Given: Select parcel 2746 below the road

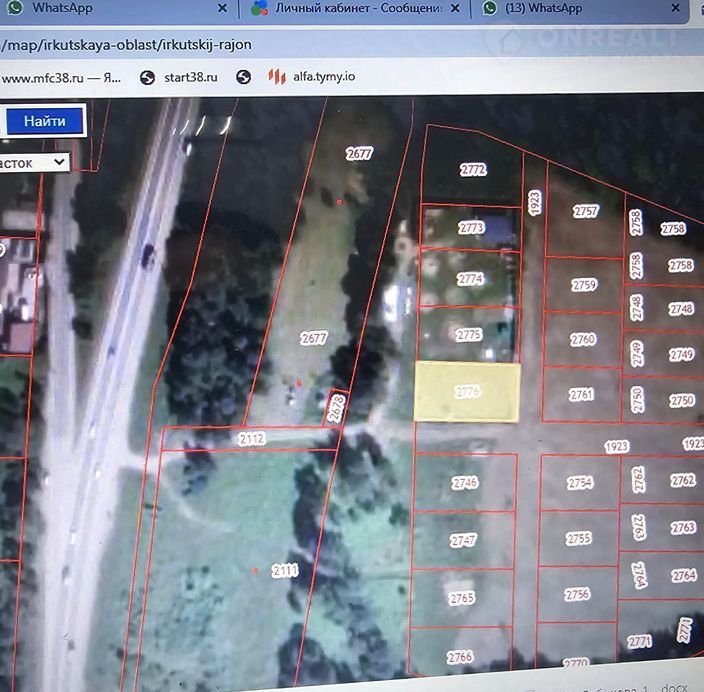Looking at the screenshot, I should [464, 483].
